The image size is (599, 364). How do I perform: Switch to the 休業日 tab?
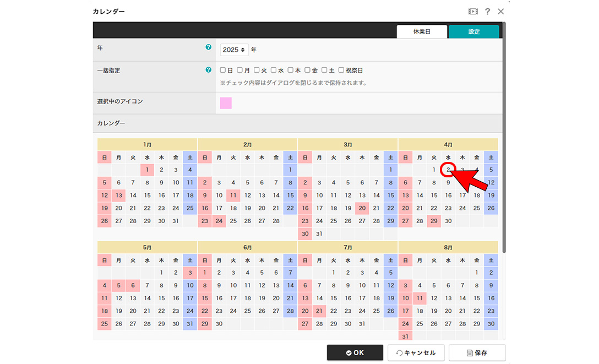pos(422,32)
